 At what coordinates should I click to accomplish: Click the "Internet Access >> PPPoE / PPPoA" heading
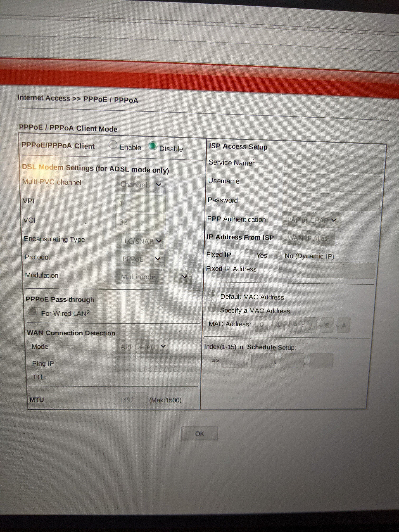point(78,99)
